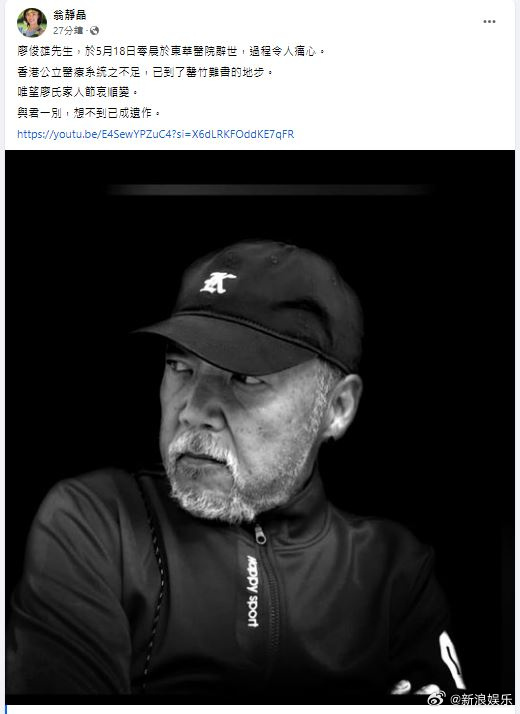This screenshot has width=520, height=714.
Task: Click the white emblem on the cap
Action: pyautogui.click(x=218, y=282)
